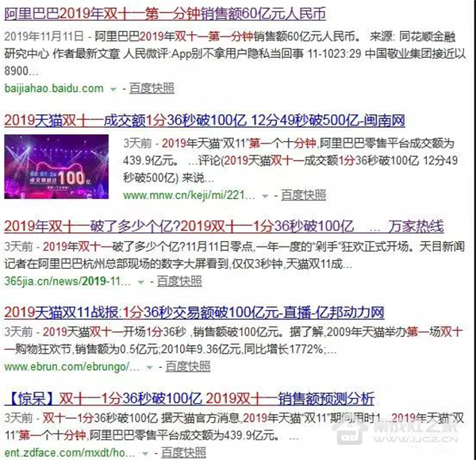Click the snippet line 记者在阿里巴巴杭州总部现场的数字大屏看到
The image size is (476, 460).
[x=117, y=264]
